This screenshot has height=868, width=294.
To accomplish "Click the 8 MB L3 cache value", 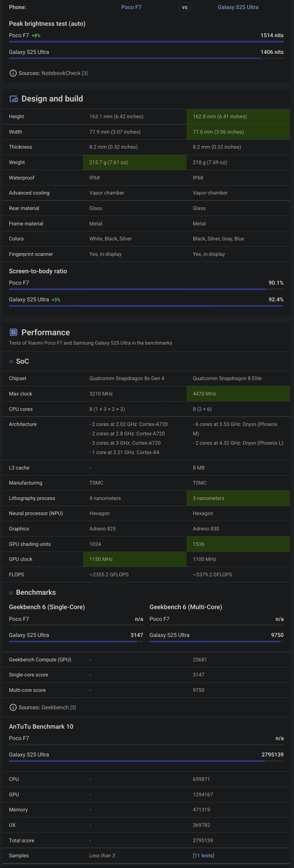I will click(199, 468).
